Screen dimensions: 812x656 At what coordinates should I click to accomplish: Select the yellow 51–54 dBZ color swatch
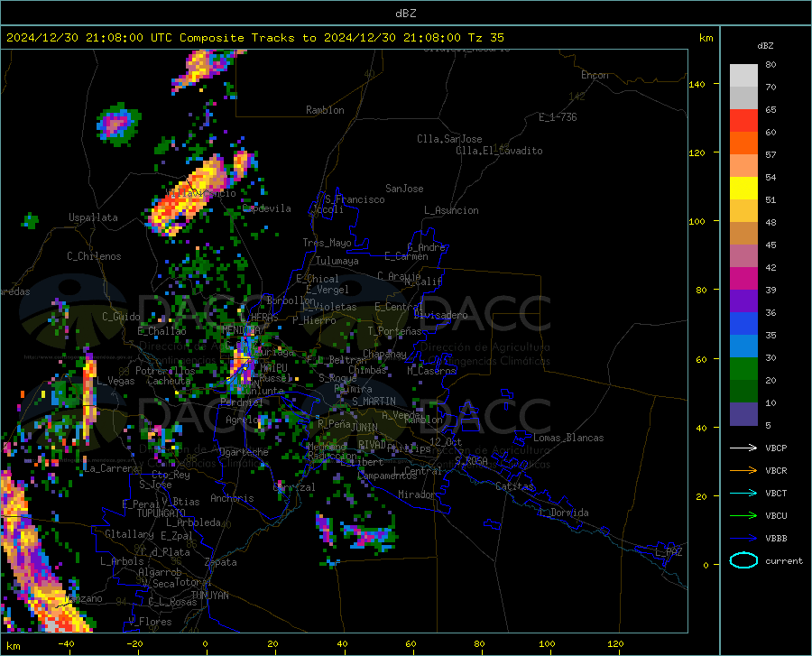pyautogui.click(x=743, y=189)
